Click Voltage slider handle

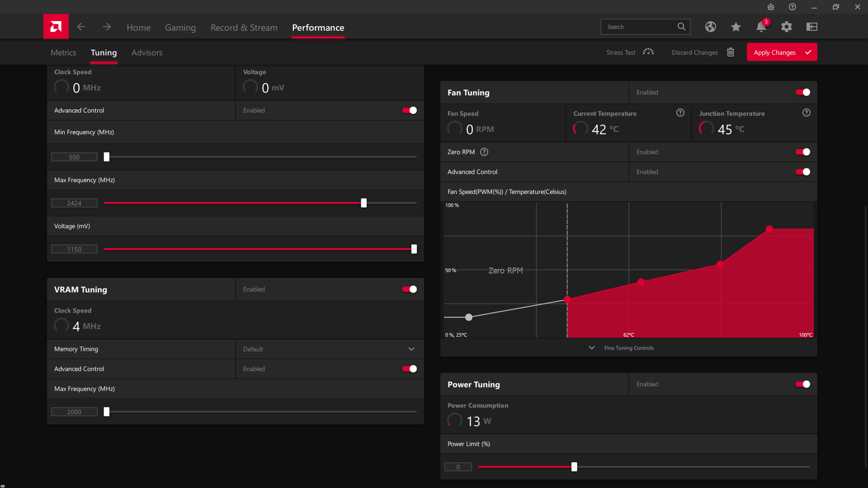click(414, 249)
